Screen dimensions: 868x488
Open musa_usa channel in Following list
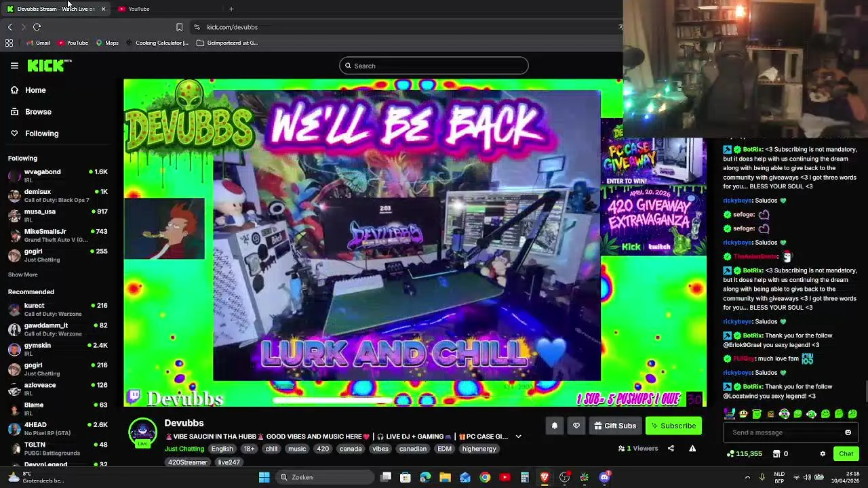click(x=58, y=215)
